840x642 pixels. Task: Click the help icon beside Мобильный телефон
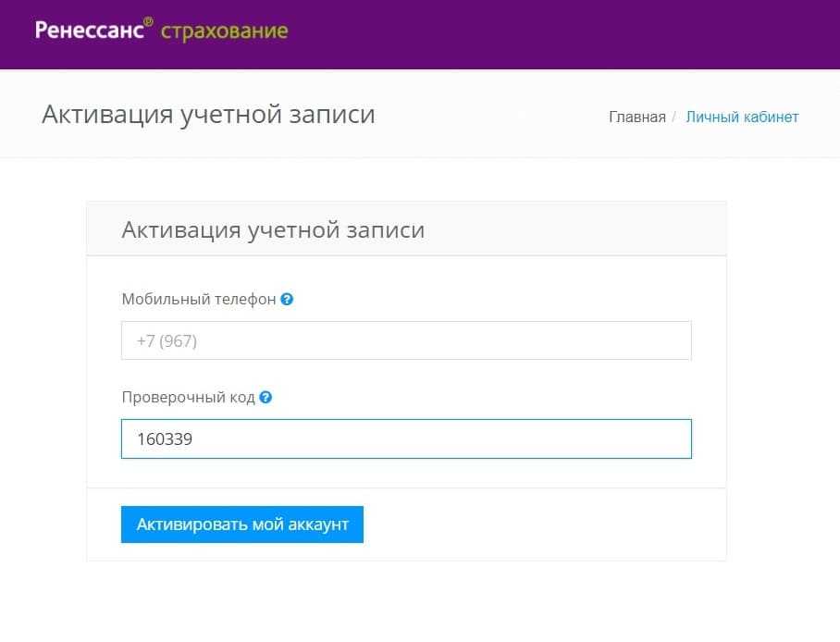[x=287, y=300]
